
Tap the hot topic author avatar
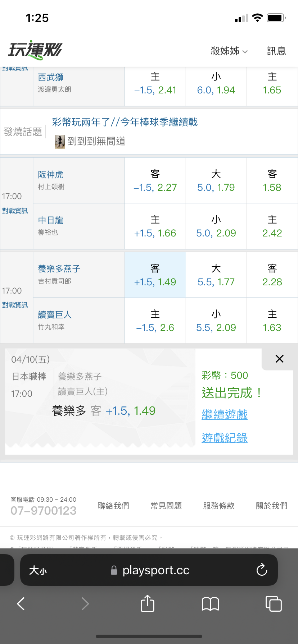60,142
